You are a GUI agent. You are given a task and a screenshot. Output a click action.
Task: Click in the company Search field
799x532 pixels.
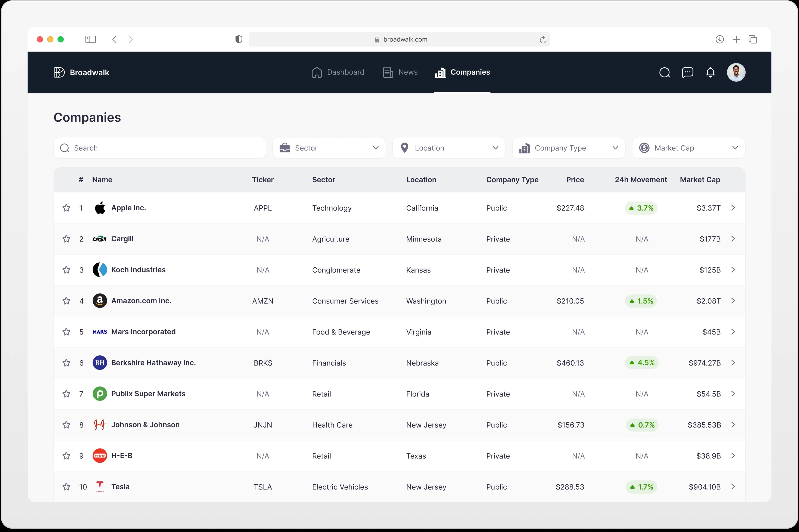[x=159, y=148]
